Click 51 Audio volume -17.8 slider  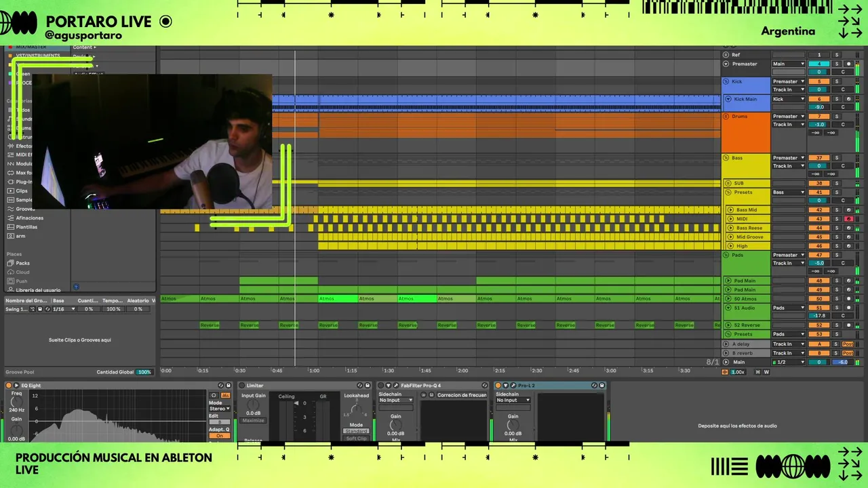(x=819, y=316)
